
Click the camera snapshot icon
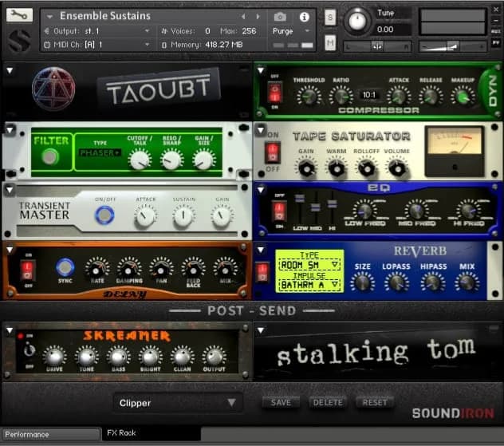pyautogui.click(x=280, y=17)
